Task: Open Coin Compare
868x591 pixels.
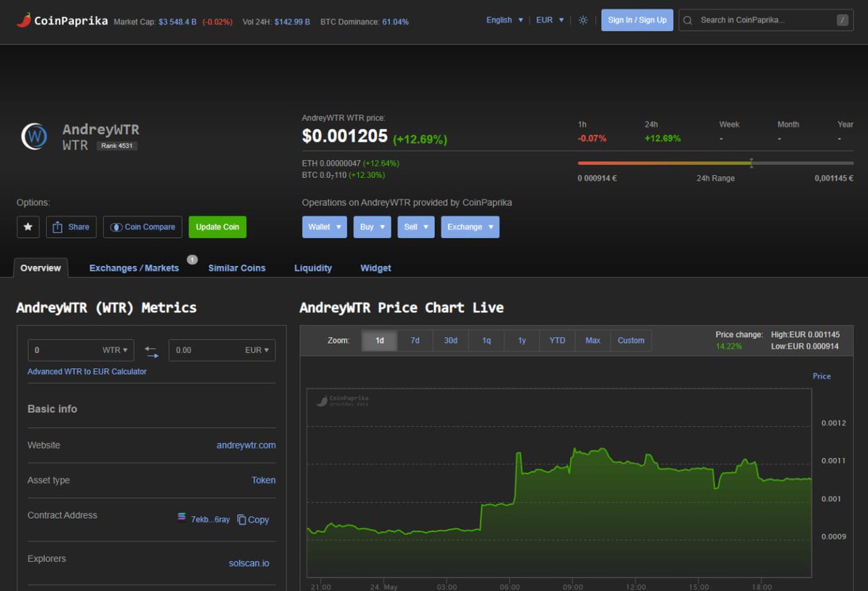Action: tap(142, 227)
